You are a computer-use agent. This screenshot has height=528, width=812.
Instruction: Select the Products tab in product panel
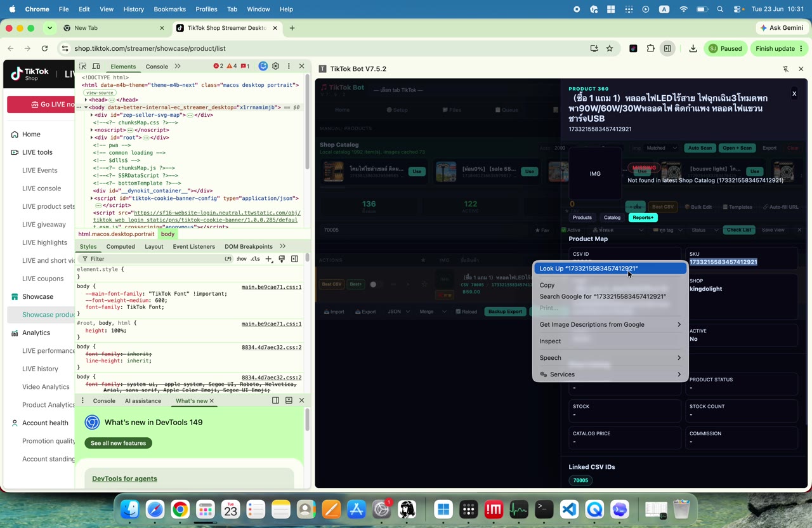tap(582, 218)
